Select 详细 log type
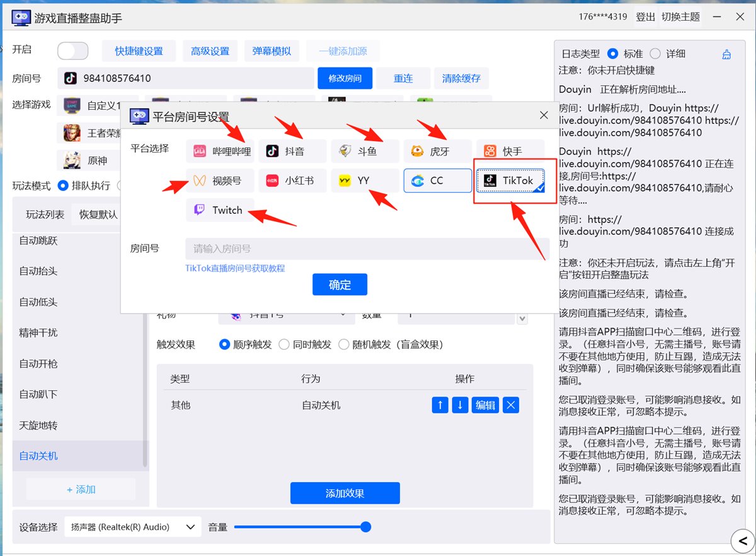The image size is (756, 556). tap(655, 54)
